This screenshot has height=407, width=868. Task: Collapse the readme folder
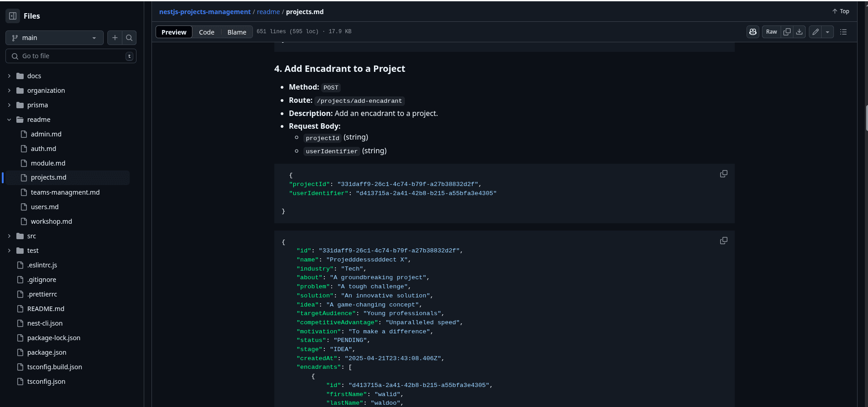pyautogui.click(x=9, y=120)
